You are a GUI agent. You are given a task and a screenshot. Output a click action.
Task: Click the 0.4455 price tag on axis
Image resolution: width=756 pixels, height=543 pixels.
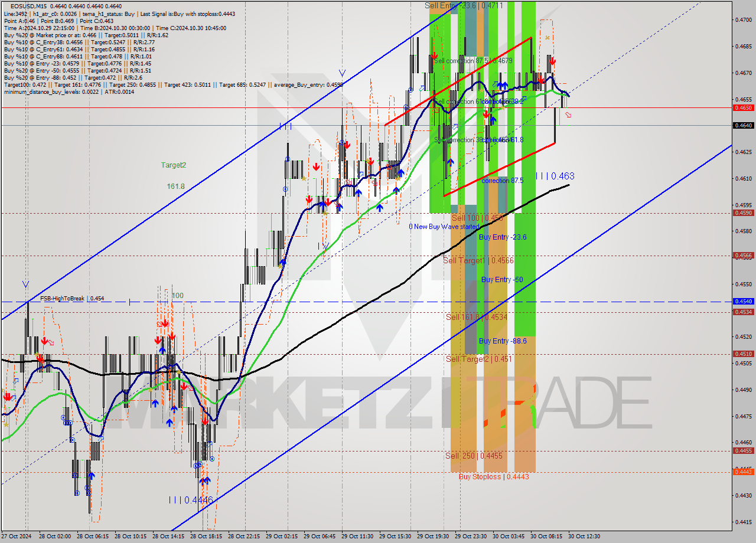coord(742,451)
